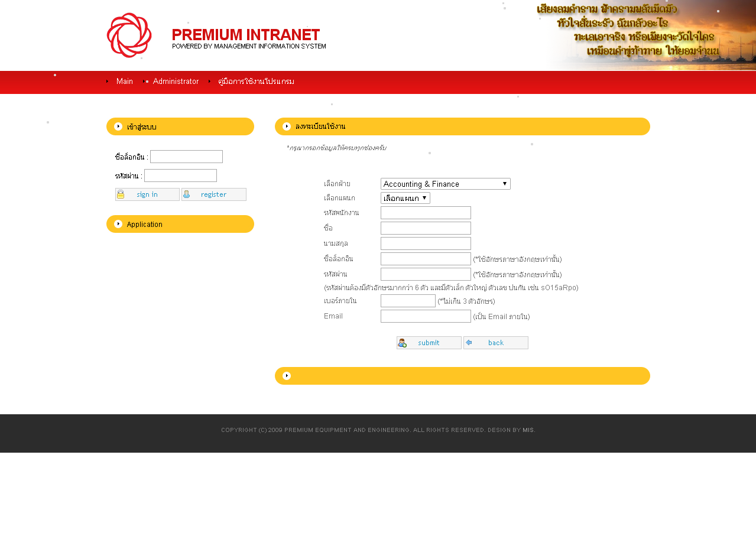Click the padlock icon on the sign in button
This screenshot has width=756, height=536.
pos(121,194)
